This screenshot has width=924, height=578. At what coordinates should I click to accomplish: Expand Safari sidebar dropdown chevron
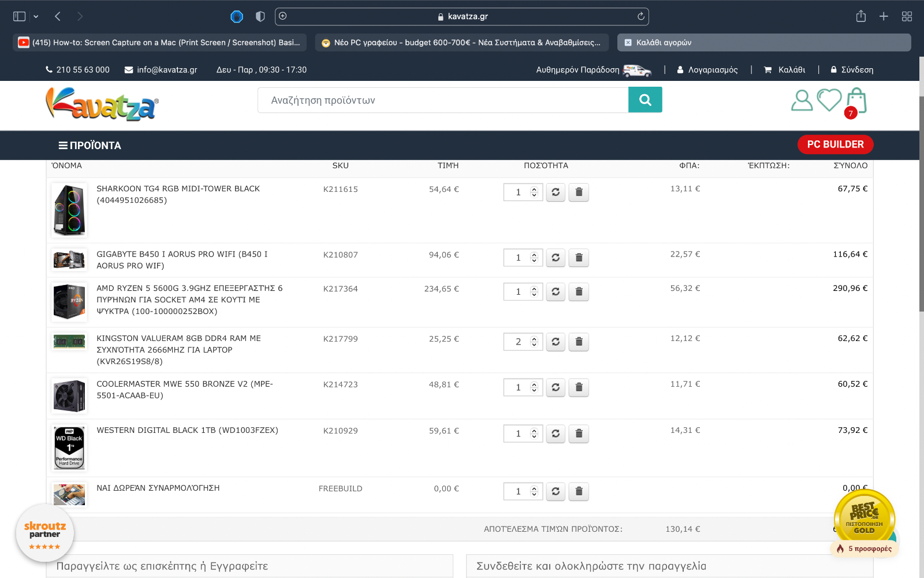[36, 16]
